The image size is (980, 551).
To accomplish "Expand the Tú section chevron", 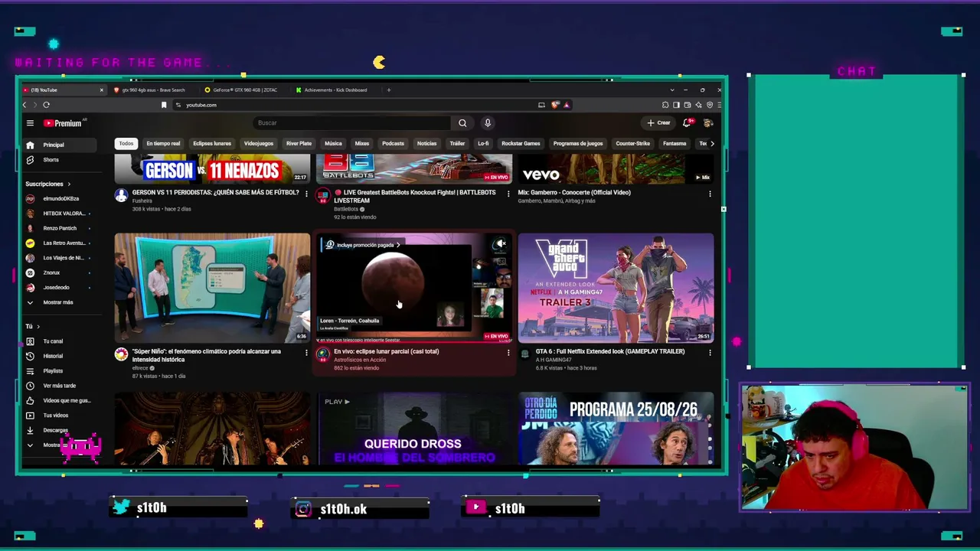I will pyautogui.click(x=38, y=327).
